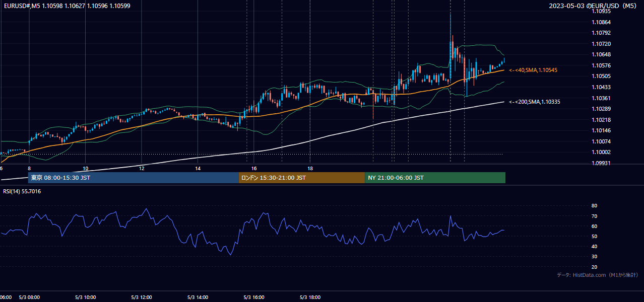Select the 40 SMA 1.10545 label
The height and width of the screenshot is (302, 644).
(533, 70)
